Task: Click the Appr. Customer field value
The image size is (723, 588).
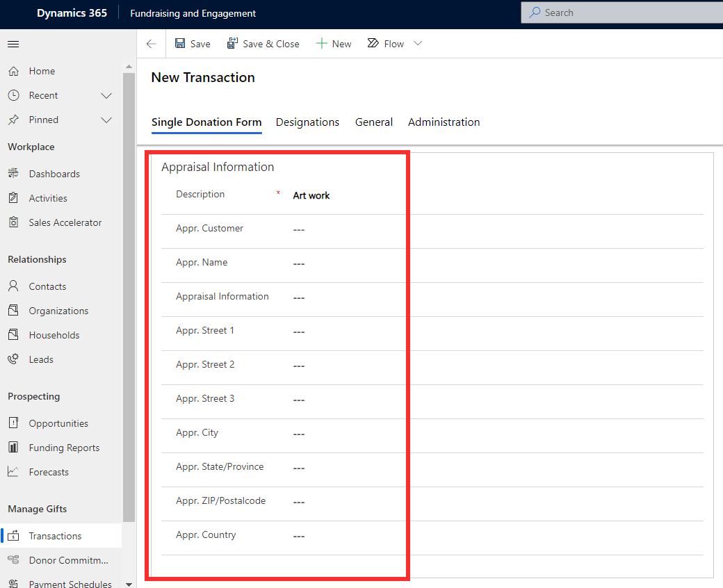Action: 299,229
